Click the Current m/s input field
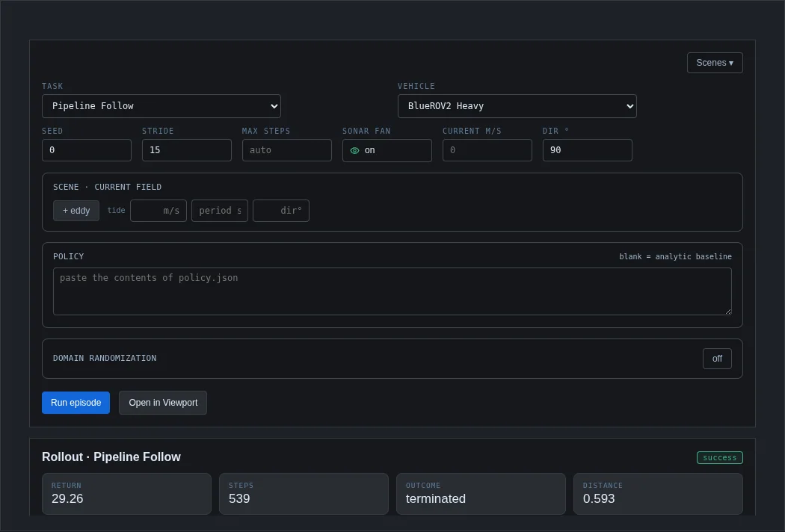The height and width of the screenshot is (532, 785). (x=487, y=150)
